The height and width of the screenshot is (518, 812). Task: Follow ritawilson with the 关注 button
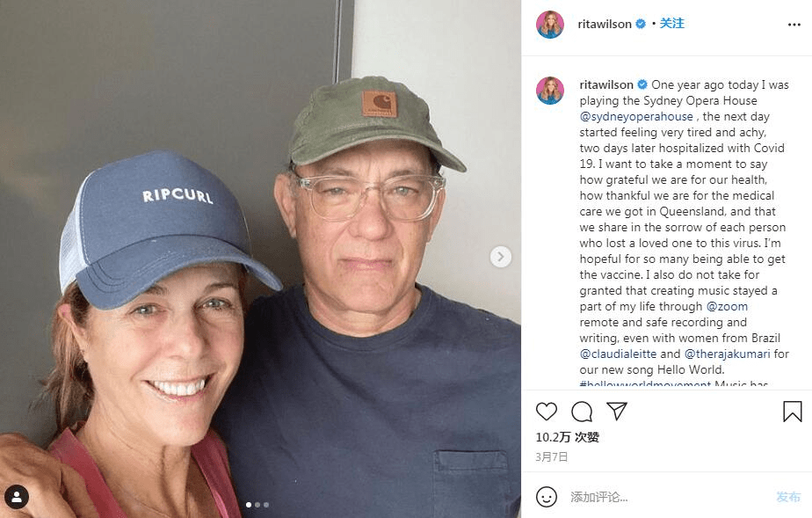pos(672,24)
